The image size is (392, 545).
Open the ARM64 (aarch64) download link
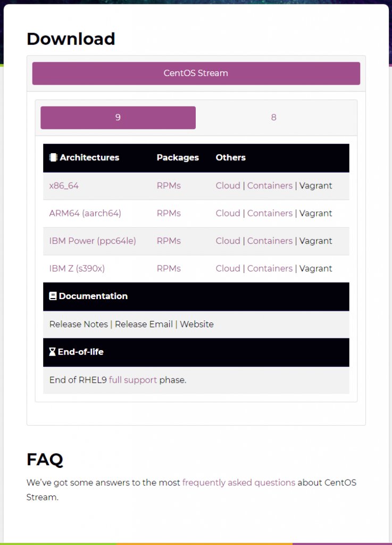point(85,213)
